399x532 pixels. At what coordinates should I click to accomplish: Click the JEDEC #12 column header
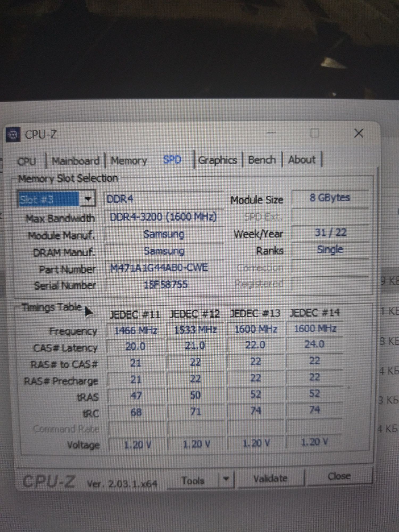pyautogui.click(x=195, y=314)
